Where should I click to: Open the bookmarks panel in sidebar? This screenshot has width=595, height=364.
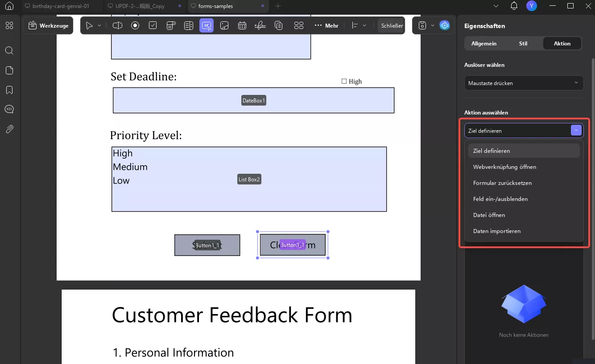click(x=9, y=90)
